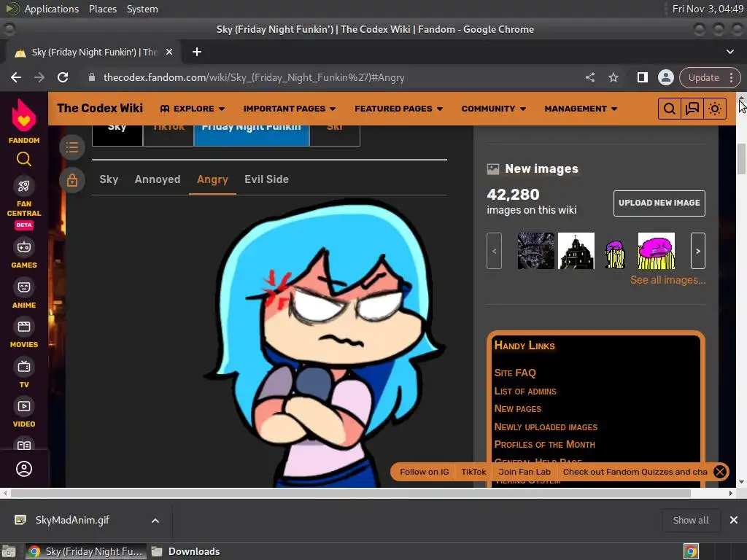This screenshot has width=747, height=560.
Task: Toggle Chrome side panel
Action: [x=642, y=77]
